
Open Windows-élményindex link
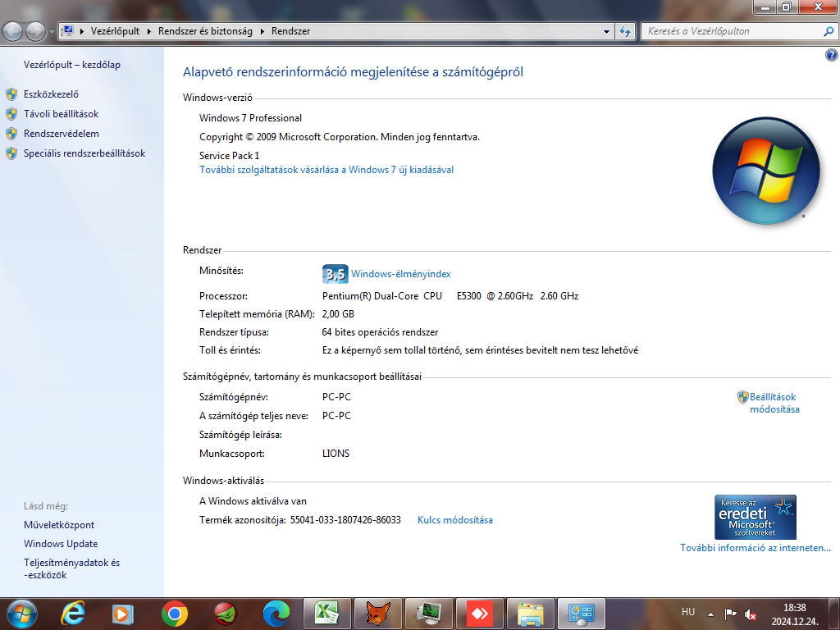pos(400,274)
